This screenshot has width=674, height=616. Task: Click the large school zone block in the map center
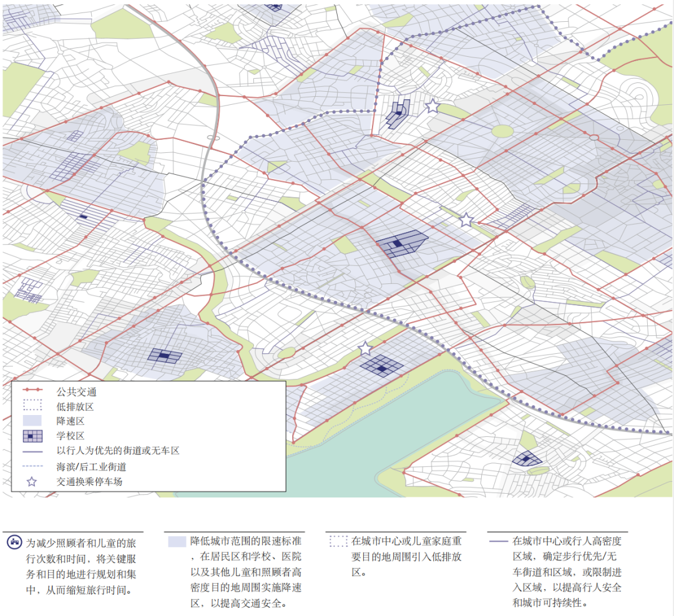tap(402, 243)
